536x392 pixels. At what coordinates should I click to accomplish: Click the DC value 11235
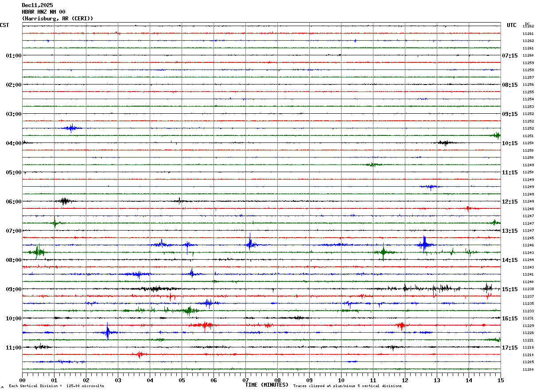528,304
